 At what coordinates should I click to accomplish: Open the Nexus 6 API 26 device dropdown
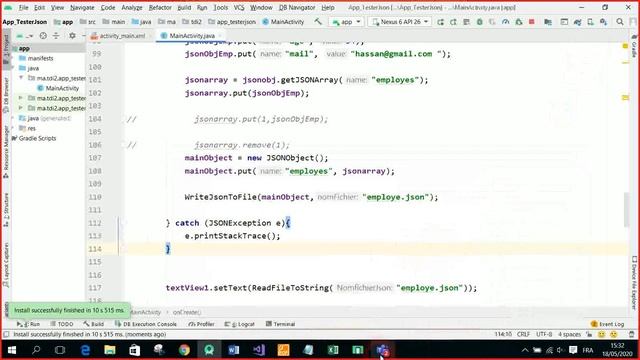(x=400, y=22)
